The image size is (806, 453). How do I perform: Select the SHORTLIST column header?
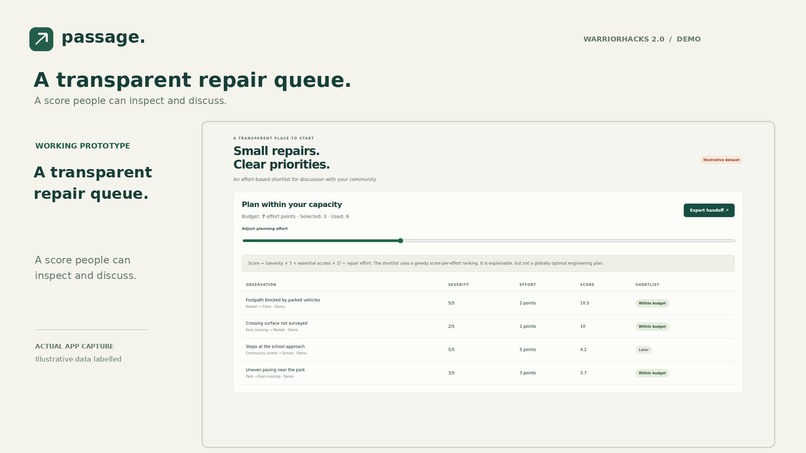pos(647,284)
